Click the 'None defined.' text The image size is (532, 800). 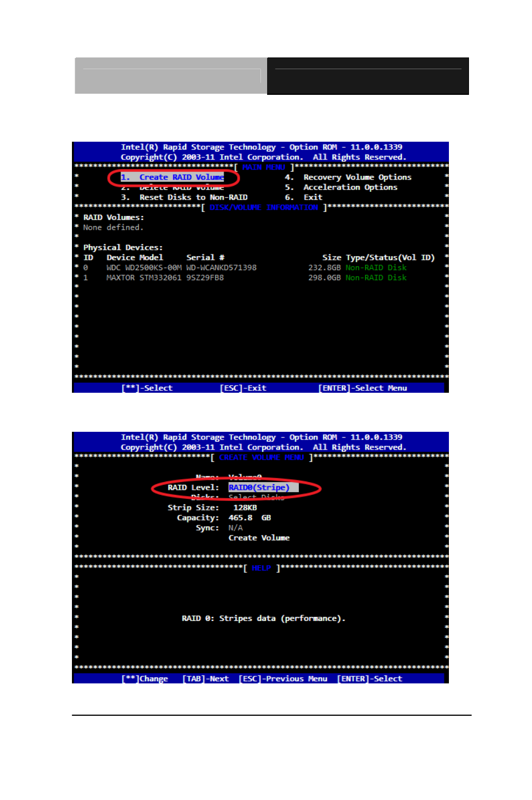click(x=113, y=228)
